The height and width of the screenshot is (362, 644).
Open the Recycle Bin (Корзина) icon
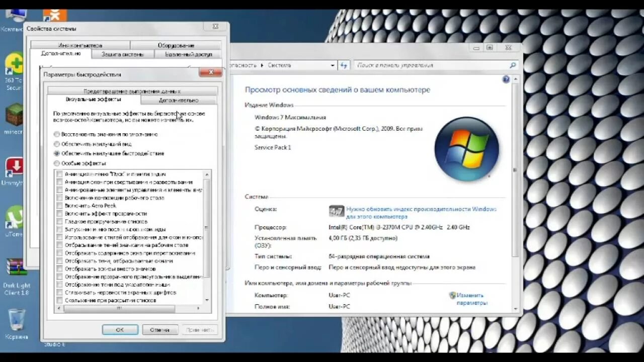point(17,324)
